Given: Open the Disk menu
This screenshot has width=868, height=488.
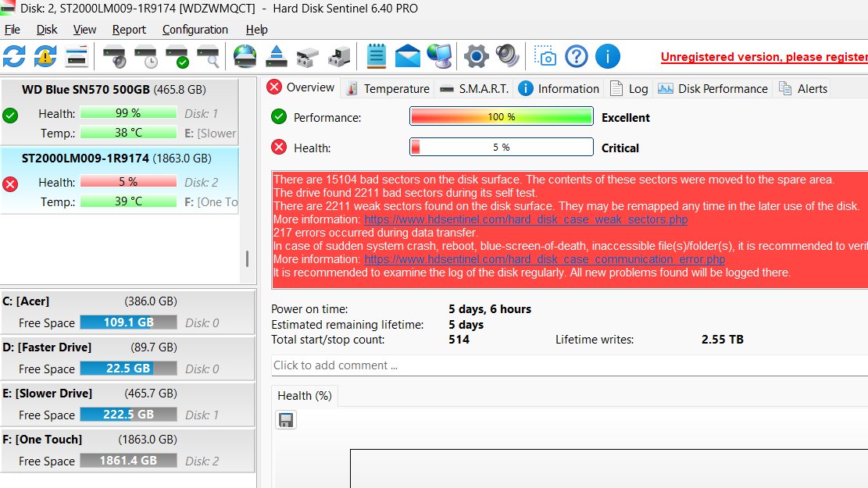Looking at the screenshot, I should [x=47, y=30].
